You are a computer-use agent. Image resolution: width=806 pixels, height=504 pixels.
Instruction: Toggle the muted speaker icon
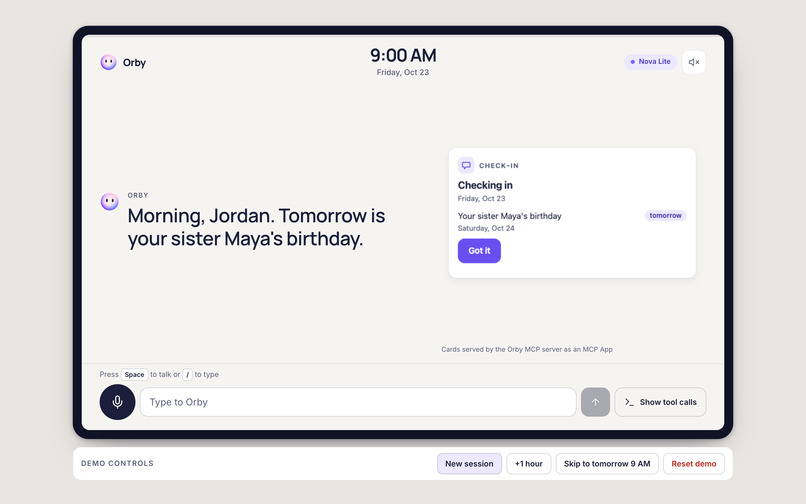tap(693, 62)
